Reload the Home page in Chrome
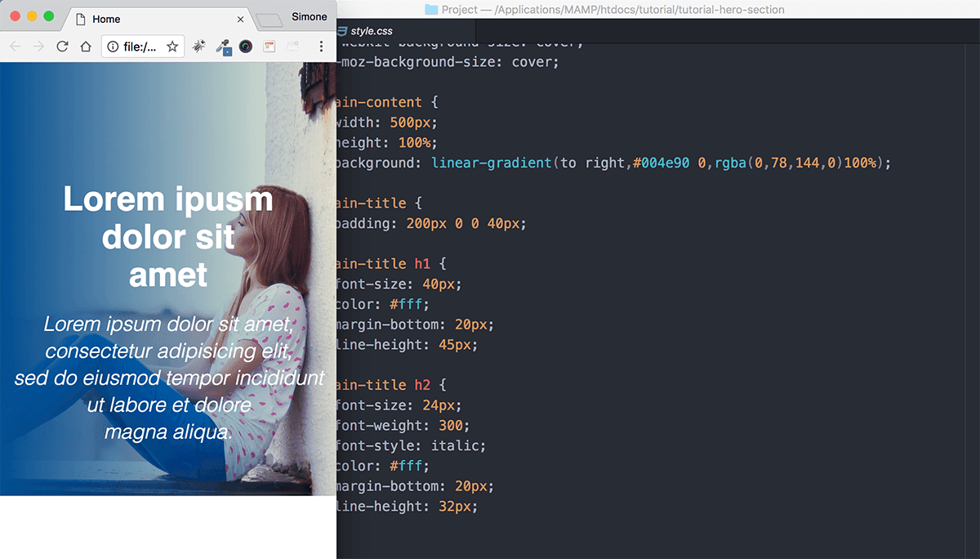Viewport: 980px width, 559px height. (62, 47)
